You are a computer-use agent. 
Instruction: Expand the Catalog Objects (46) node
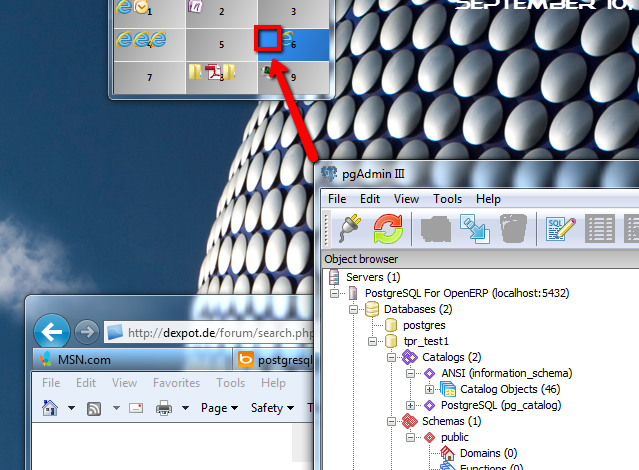[x=429, y=389]
